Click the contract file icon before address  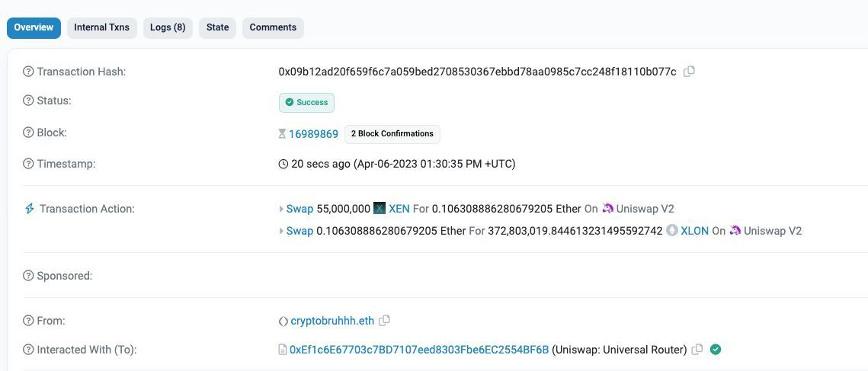click(282, 350)
